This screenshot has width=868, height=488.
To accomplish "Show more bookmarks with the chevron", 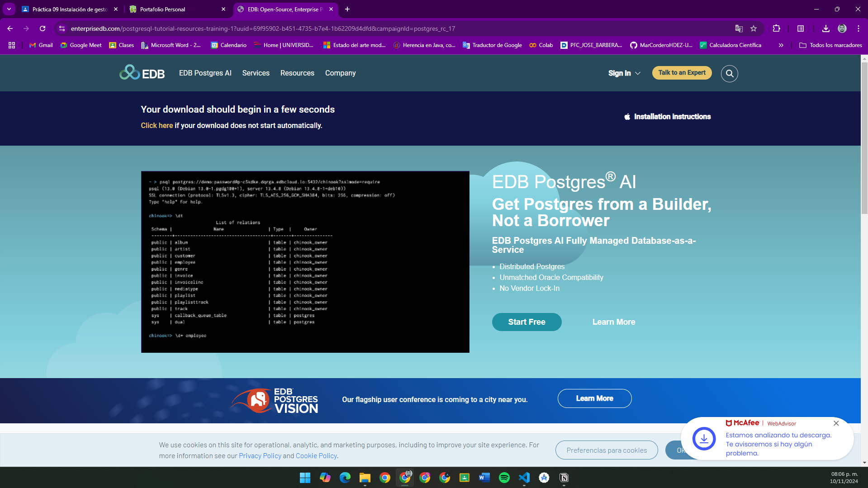I will (x=781, y=45).
